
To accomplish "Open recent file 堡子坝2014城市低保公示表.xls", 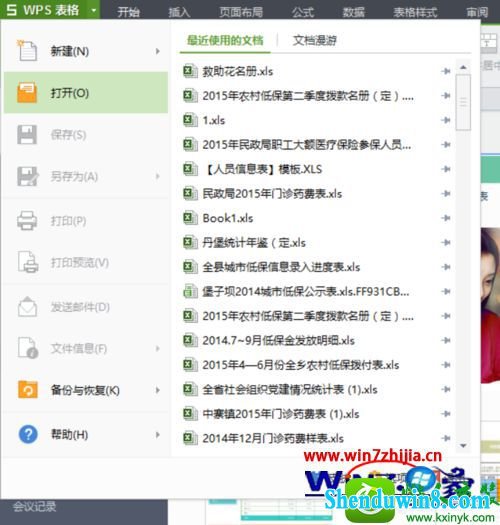I will [x=305, y=291].
